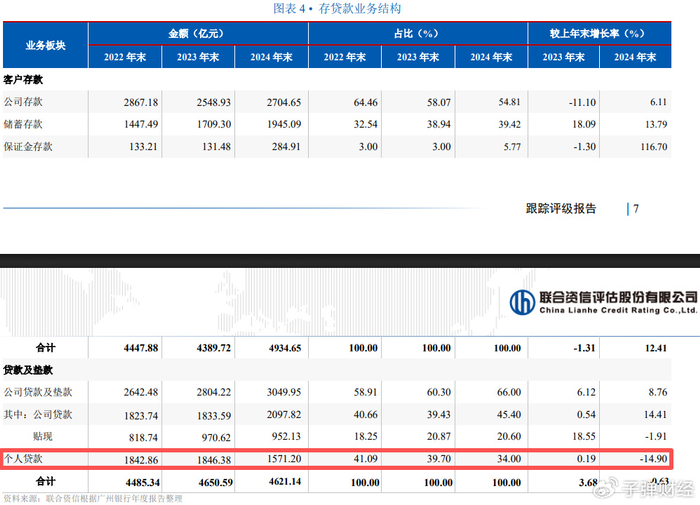The width and height of the screenshot is (700, 505).
Task: Click the growth rate 18.55
Action: tap(584, 437)
